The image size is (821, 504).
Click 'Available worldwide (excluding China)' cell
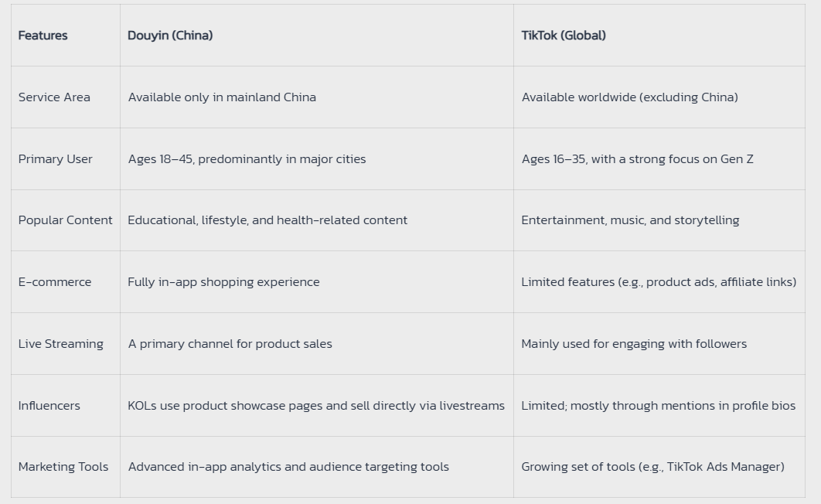pyautogui.click(x=630, y=97)
